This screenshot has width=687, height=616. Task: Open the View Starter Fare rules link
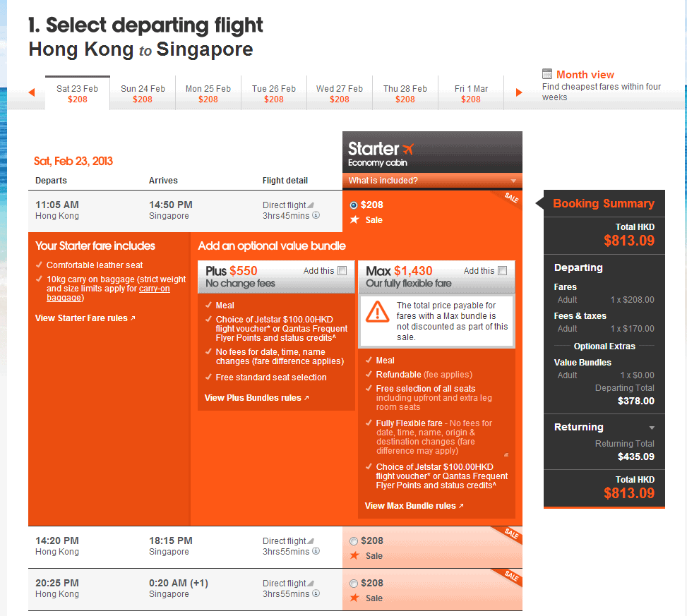pyautogui.click(x=85, y=318)
